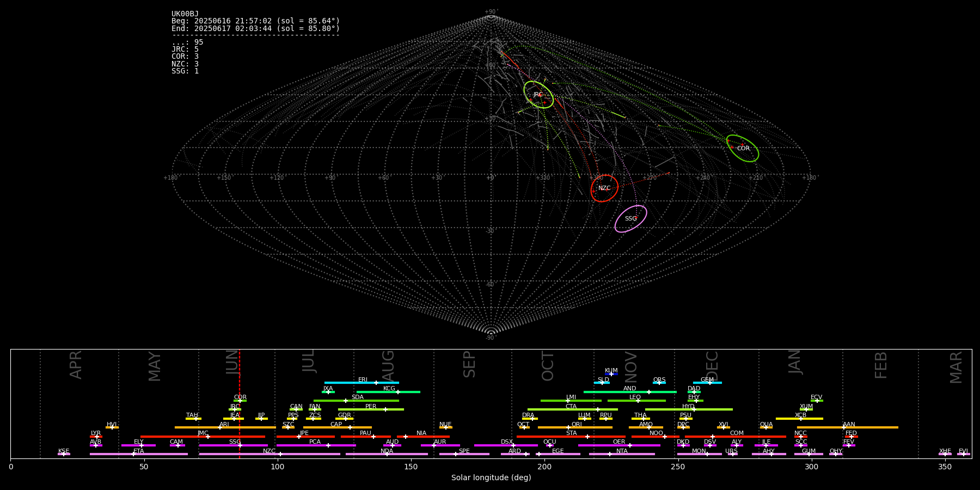Click the ORI shower bar in the timeline
The height and width of the screenshot is (490, 980).
575,427
